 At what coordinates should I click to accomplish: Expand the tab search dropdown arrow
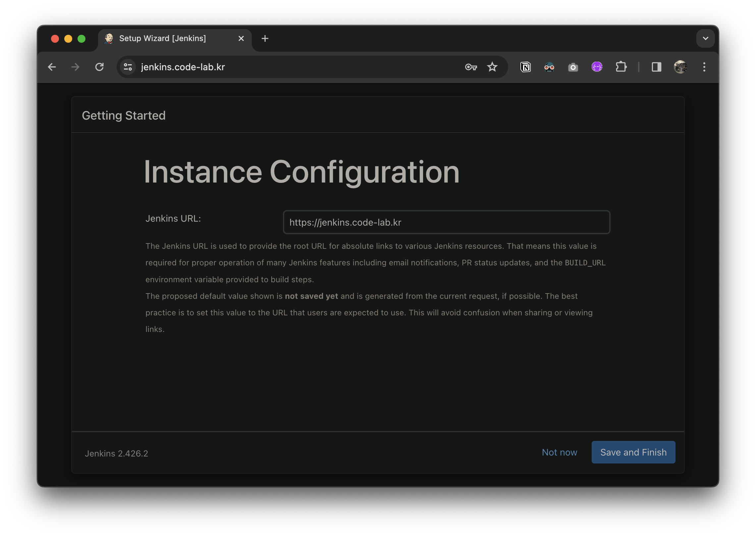(705, 38)
